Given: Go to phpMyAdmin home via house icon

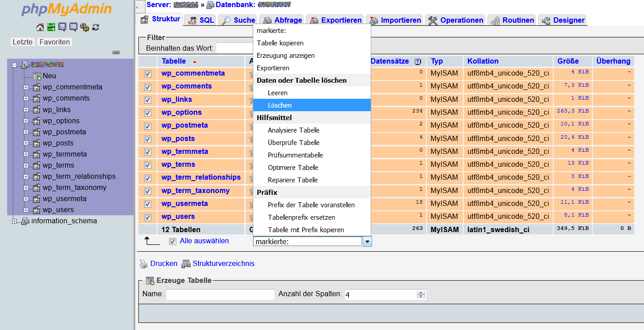Looking at the screenshot, I should [40, 27].
